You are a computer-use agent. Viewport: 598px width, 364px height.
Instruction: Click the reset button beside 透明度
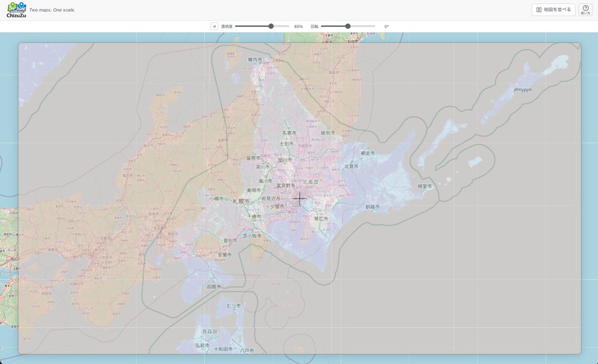point(214,26)
